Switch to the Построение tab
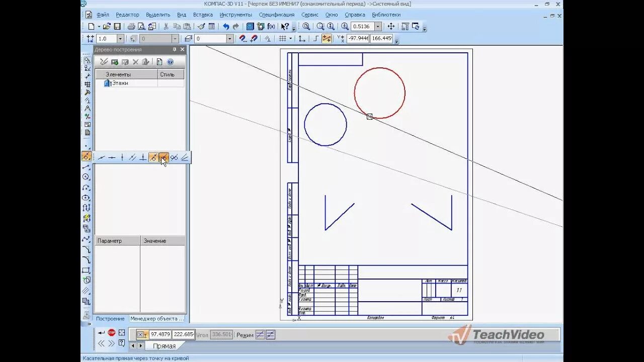This screenshot has height=362, width=644. coord(111,319)
